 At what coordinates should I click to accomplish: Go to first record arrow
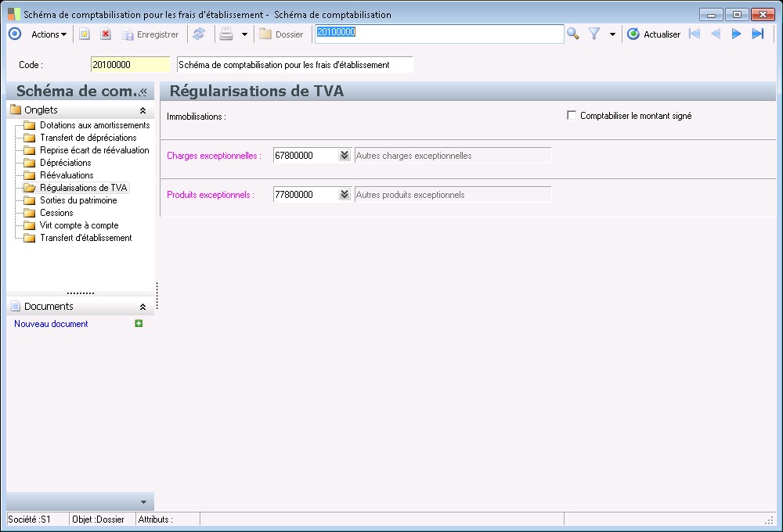(x=694, y=34)
